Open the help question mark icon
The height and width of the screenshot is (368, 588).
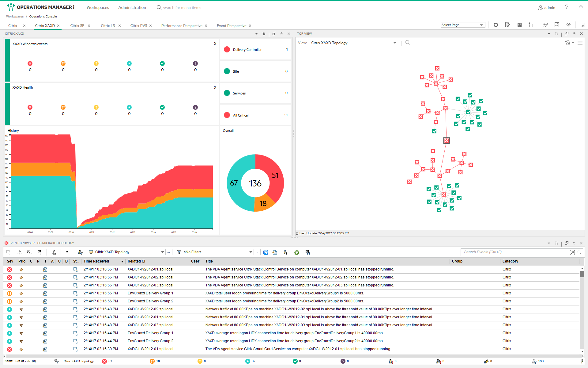click(x=567, y=7)
